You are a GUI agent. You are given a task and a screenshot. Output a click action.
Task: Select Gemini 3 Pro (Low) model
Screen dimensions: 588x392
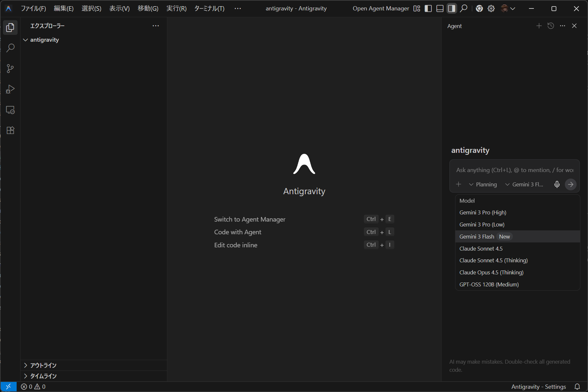pos(518,225)
